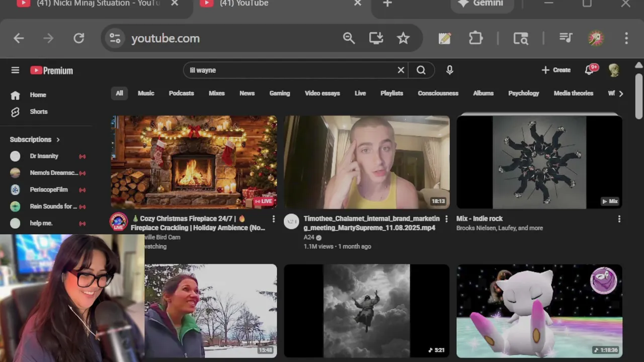Show more filter chips with right arrow
The height and width of the screenshot is (362, 644).
click(x=621, y=94)
